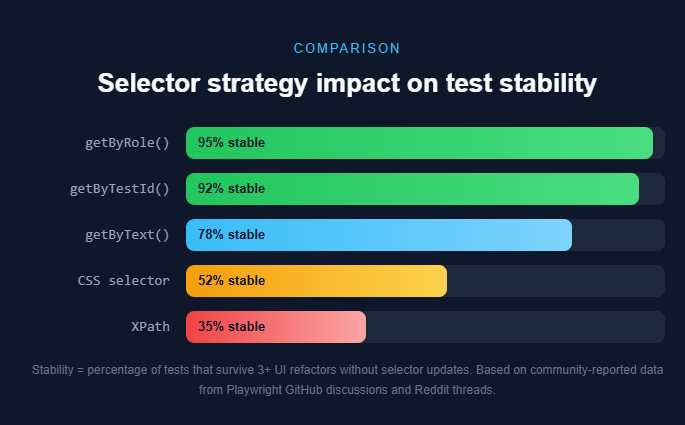This screenshot has width=685, height=425.
Task: Click the right end of the blue getByText bar
Action: coord(565,235)
